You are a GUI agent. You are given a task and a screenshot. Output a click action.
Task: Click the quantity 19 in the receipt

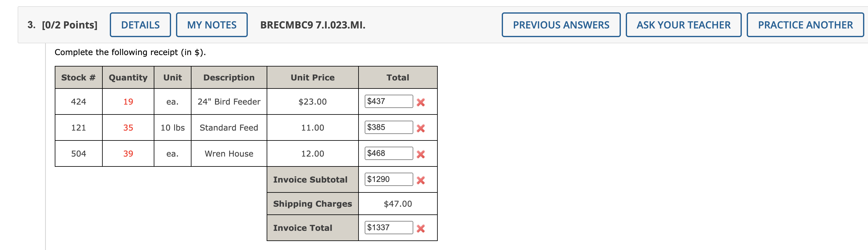point(128,101)
